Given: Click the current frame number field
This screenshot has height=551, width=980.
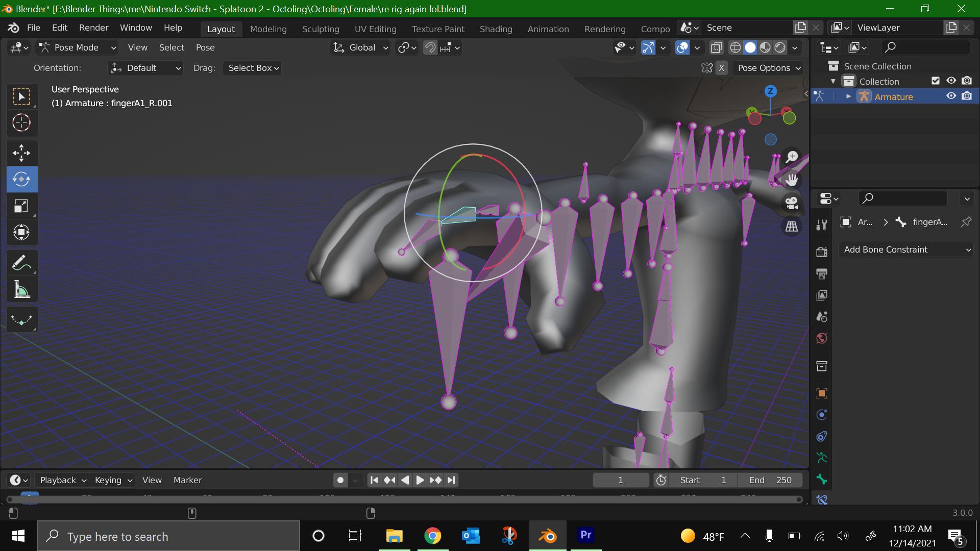Looking at the screenshot, I should click(621, 480).
